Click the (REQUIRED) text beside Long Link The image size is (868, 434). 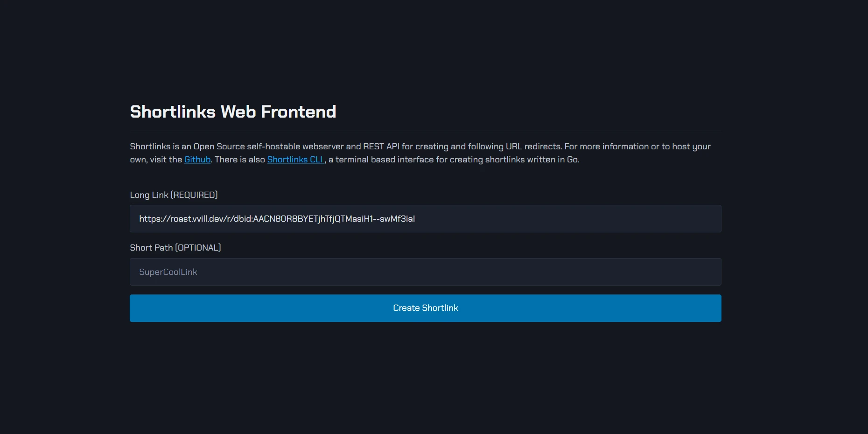pos(194,195)
